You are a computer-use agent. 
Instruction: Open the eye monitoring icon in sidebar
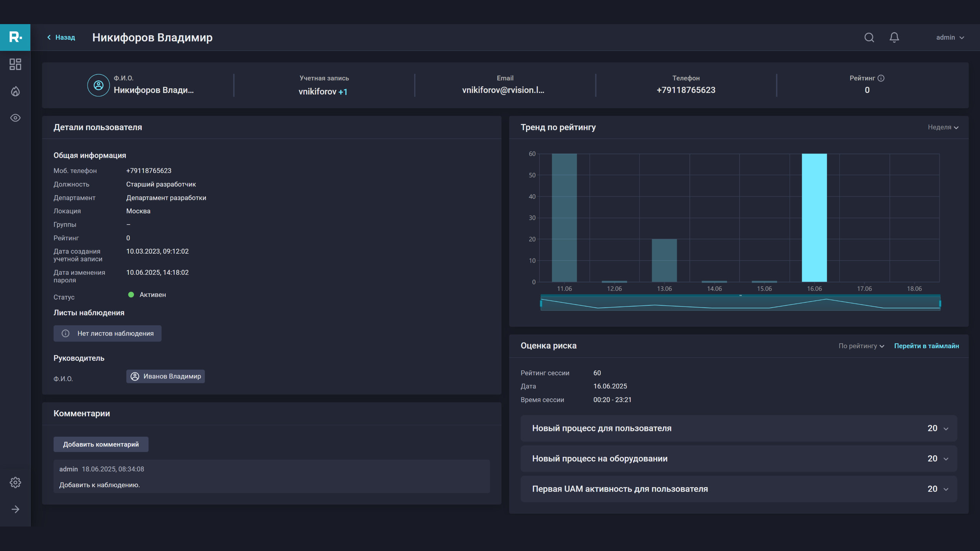click(15, 118)
